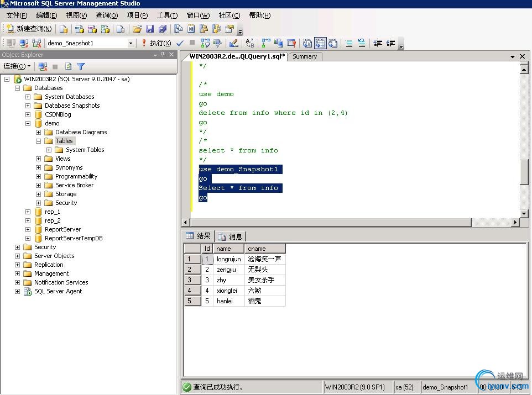Image resolution: width=532 pixels, height=395 pixels.
Task: Collapse the Tables folder
Action: (x=38, y=141)
